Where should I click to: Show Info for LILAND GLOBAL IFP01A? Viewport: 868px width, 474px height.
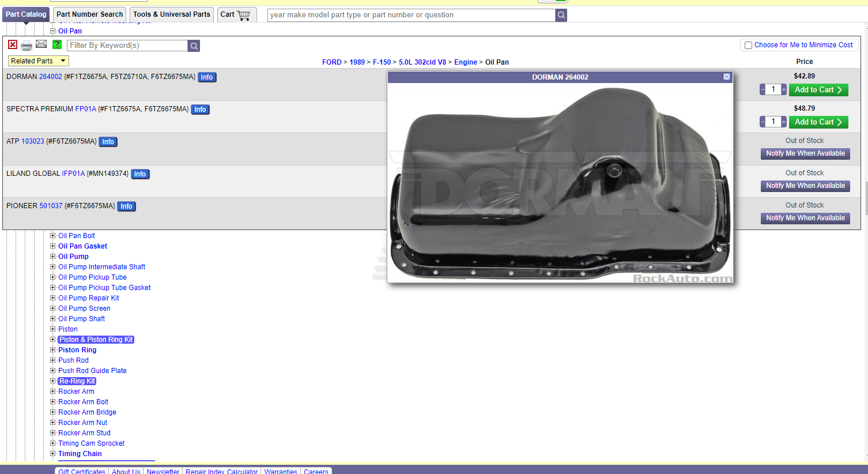(140, 174)
